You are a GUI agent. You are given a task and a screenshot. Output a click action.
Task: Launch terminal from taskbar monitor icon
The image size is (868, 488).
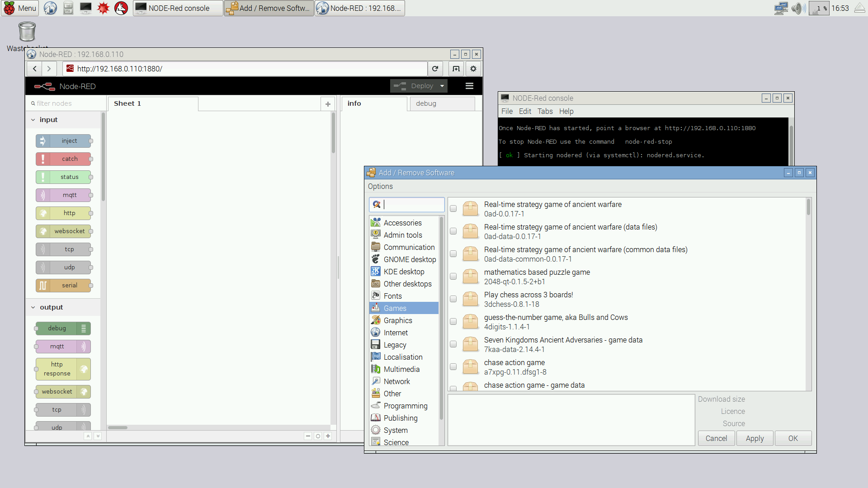tap(85, 8)
